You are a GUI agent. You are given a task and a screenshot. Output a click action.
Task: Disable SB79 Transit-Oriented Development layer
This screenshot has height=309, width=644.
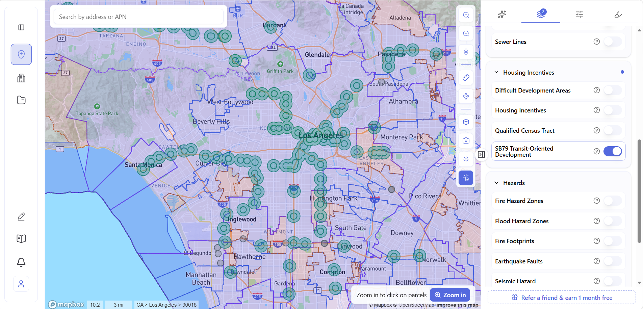[x=613, y=151]
